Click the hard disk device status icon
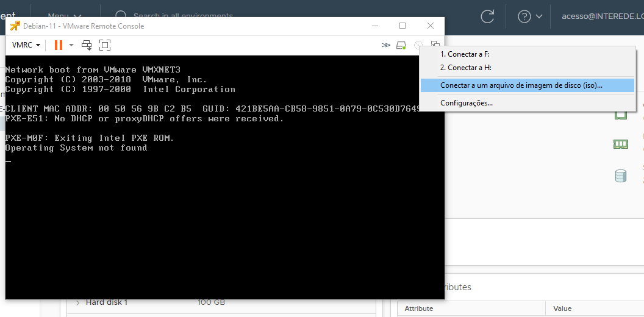 [401, 45]
